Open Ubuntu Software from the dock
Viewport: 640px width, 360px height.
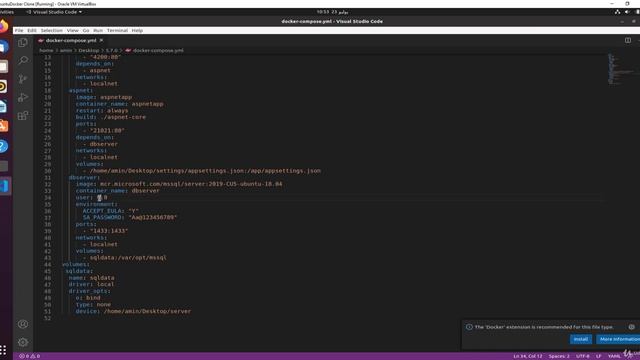(4, 126)
